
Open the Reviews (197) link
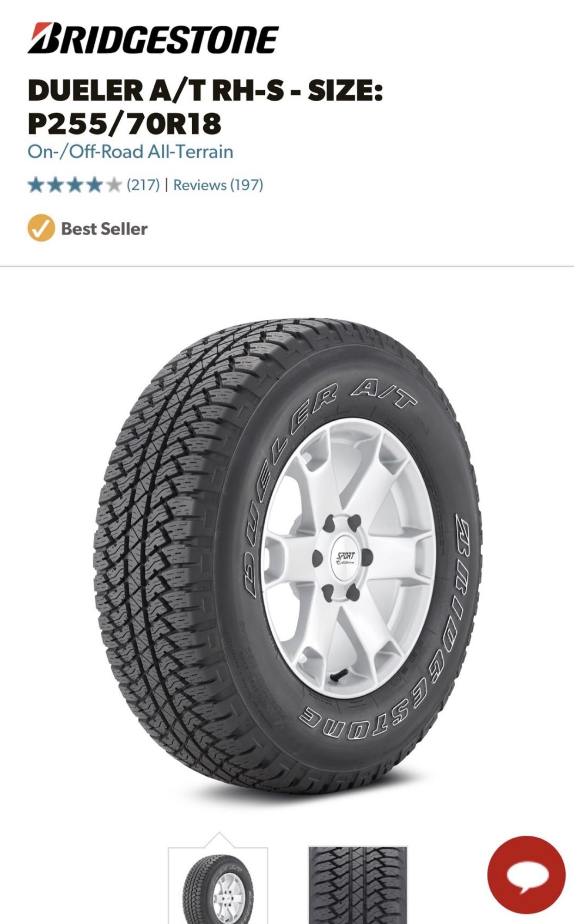218,185
